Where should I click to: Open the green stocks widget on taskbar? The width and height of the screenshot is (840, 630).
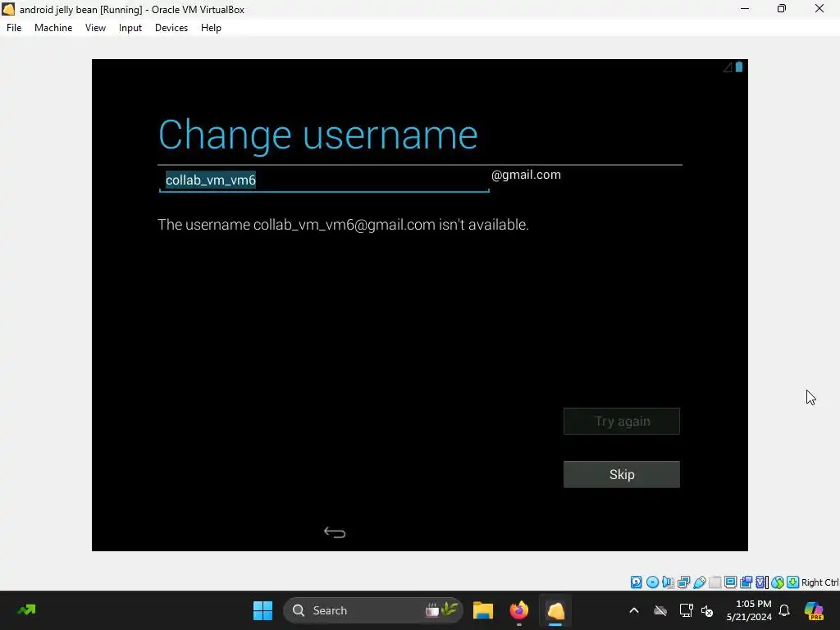[27, 610]
